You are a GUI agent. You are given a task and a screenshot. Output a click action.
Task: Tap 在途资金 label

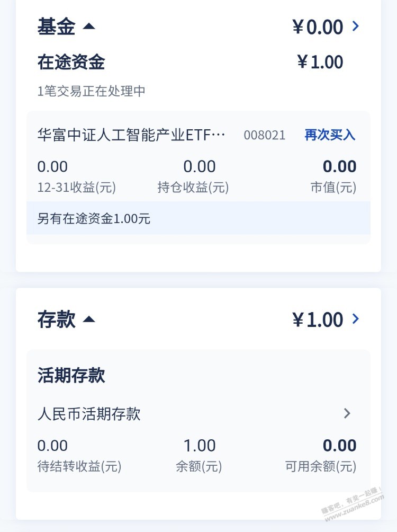point(71,62)
